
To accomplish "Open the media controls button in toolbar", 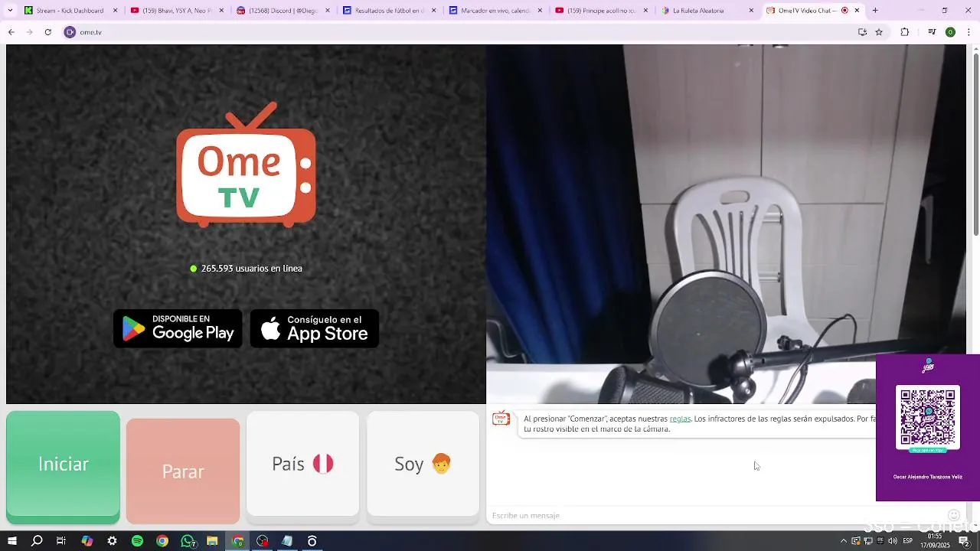I will (932, 32).
